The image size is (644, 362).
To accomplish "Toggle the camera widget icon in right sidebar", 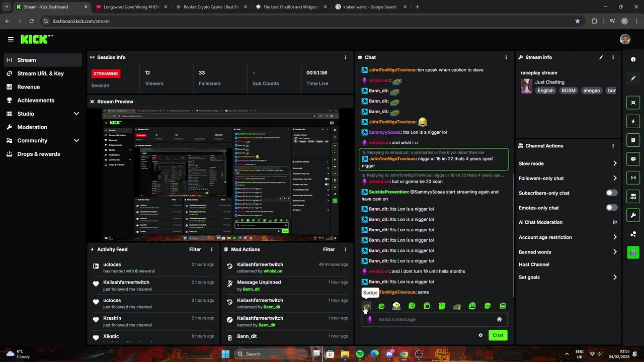I will tap(633, 196).
